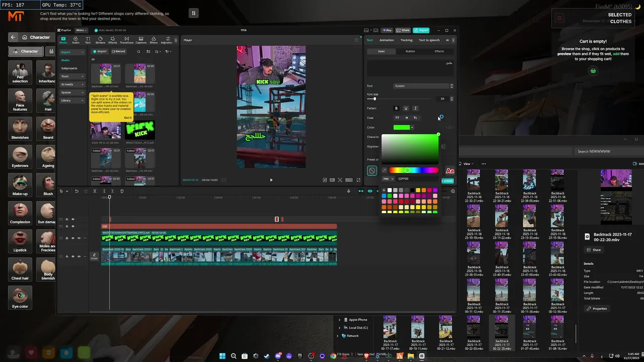Expand the Yours section in sidebar
This screenshot has height=362, width=644.
click(73, 76)
